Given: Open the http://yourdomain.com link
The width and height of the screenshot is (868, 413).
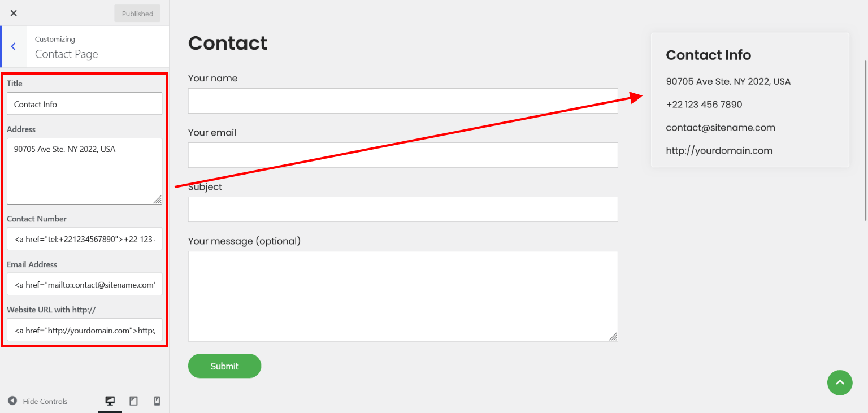Looking at the screenshot, I should 719,151.
